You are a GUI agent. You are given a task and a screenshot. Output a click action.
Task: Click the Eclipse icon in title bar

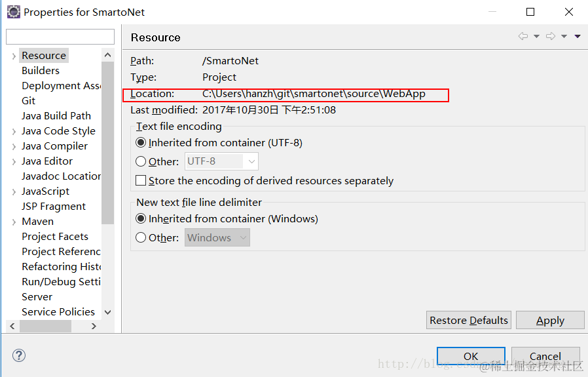point(14,12)
